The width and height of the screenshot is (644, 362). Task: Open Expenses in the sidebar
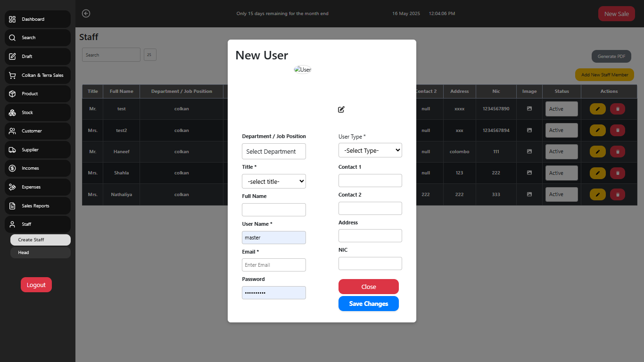38,187
